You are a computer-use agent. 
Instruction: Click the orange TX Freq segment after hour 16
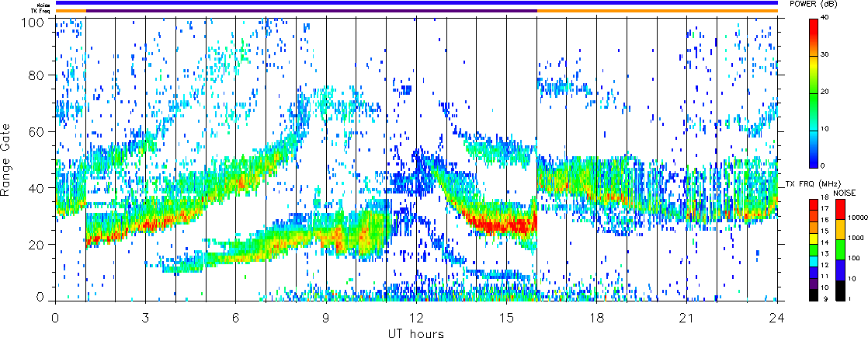tap(658, 11)
